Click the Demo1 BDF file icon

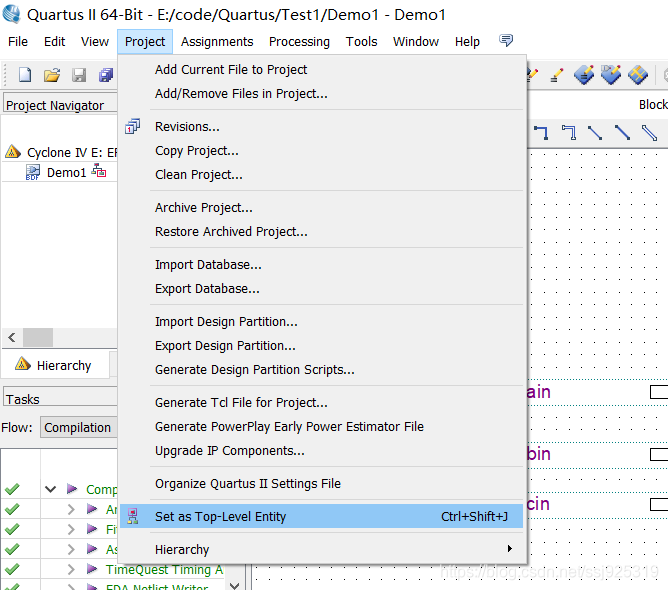[33, 173]
